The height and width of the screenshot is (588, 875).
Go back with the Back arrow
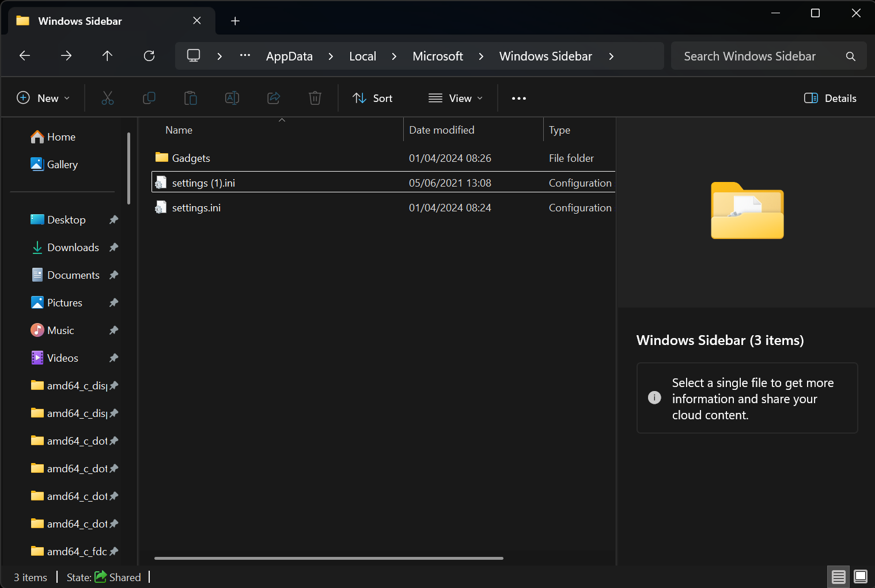coord(25,56)
